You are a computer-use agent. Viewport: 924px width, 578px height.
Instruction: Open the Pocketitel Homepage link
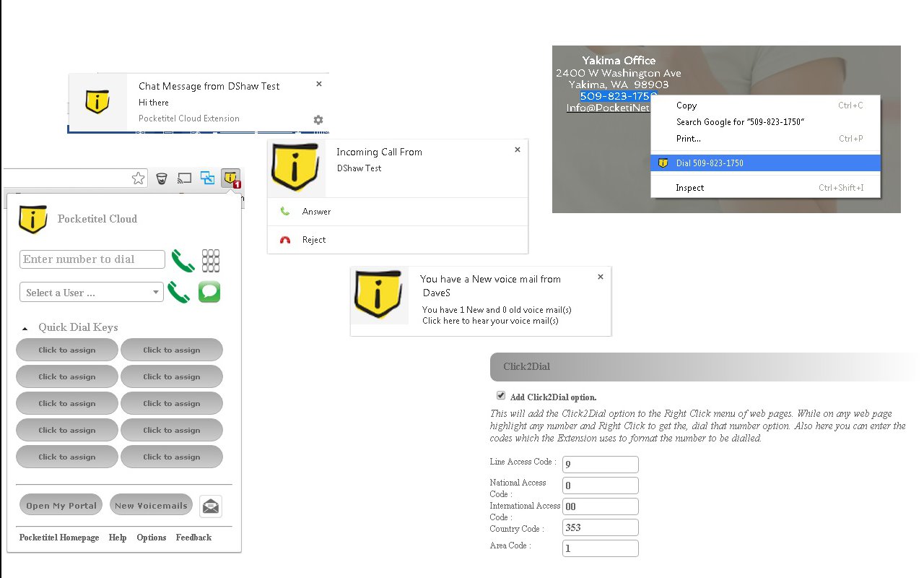[x=59, y=538]
